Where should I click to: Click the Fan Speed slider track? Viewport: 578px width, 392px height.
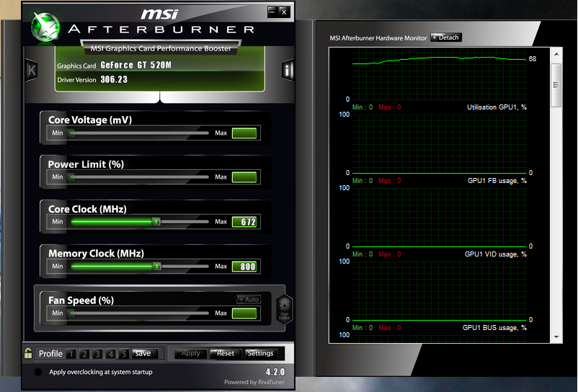click(x=138, y=313)
